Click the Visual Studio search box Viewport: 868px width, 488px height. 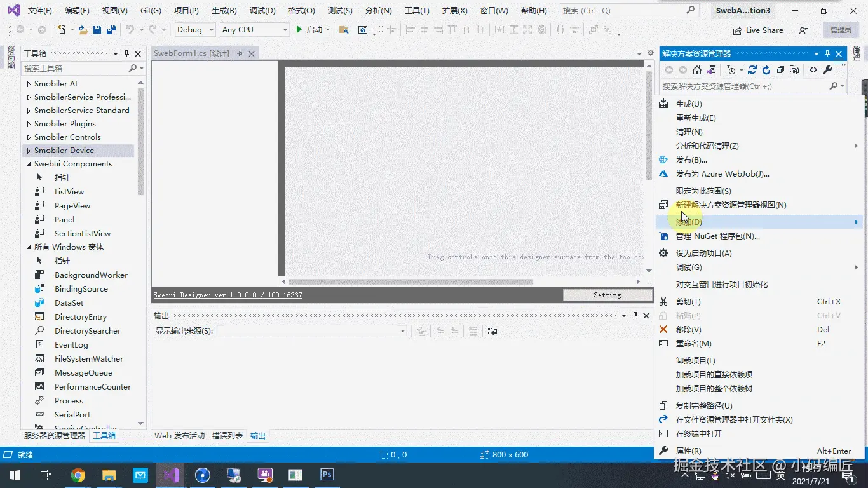(628, 11)
